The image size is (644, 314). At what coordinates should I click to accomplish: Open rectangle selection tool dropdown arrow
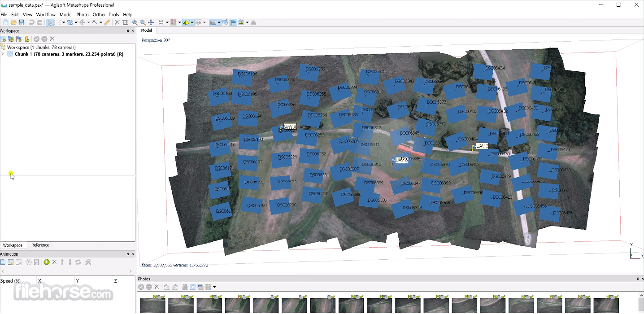pos(64,22)
